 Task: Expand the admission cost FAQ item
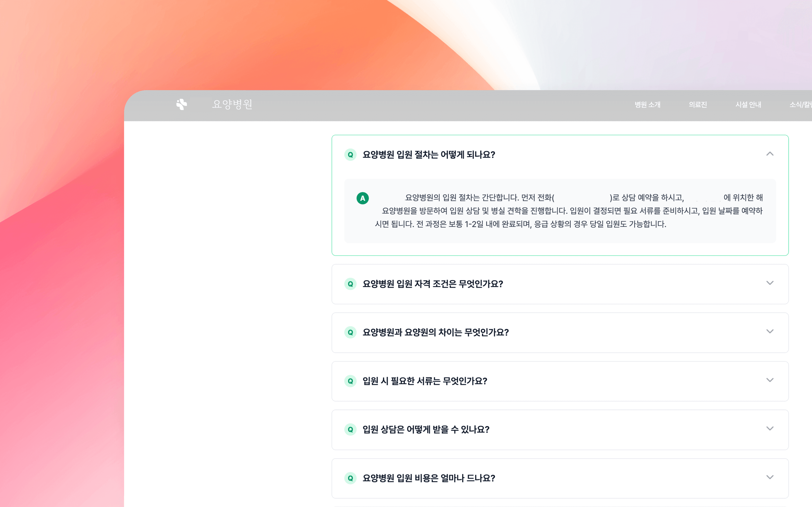[x=770, y=477]
